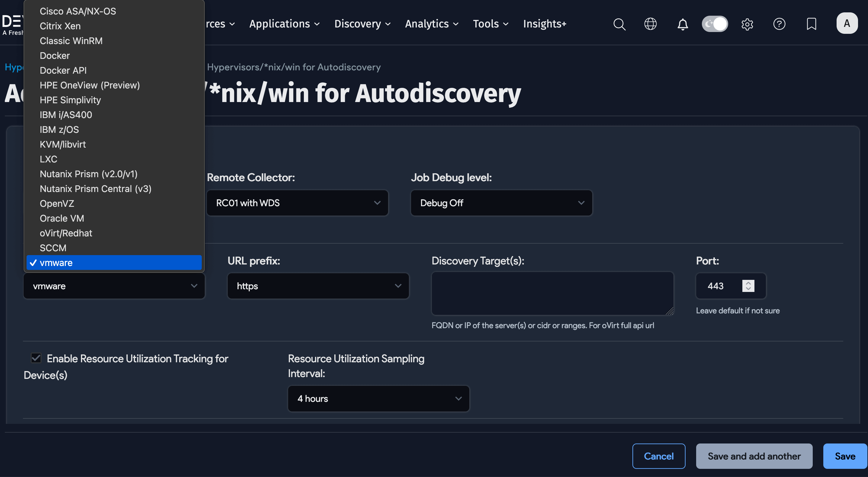
Task: Open URL prefix https dropdown
Action: [x=318, y=286]
